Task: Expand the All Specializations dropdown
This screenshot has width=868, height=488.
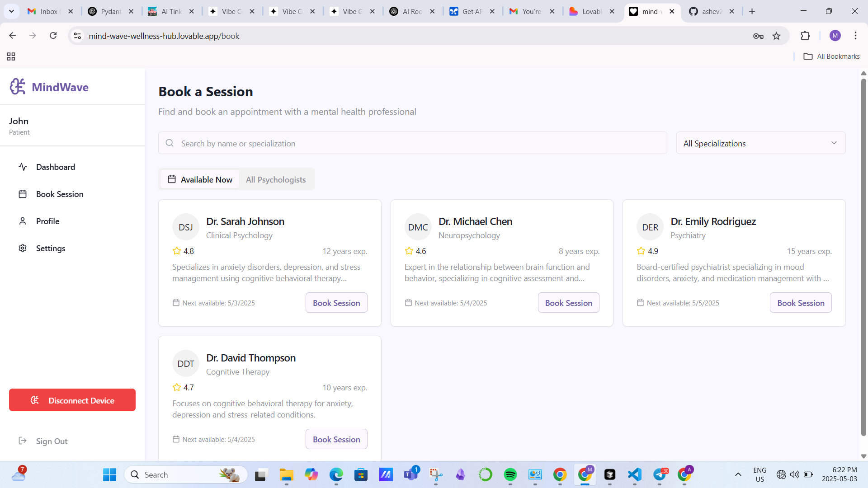Action: (760, 143)
